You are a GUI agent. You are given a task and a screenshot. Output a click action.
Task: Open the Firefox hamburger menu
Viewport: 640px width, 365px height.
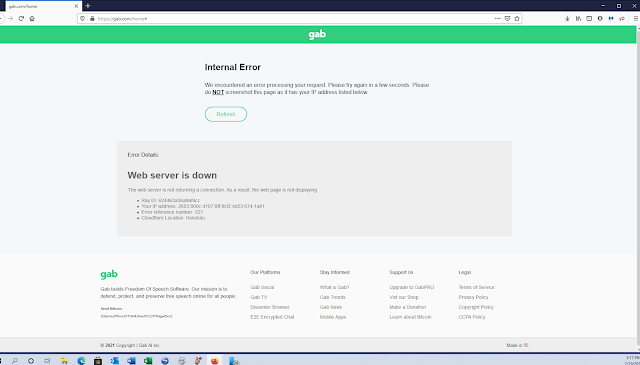pos(636,18)
